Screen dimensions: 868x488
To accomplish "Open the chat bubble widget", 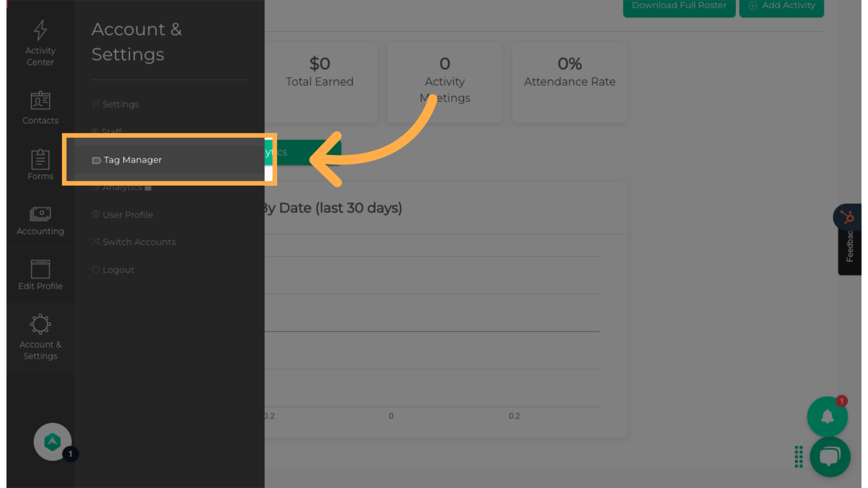I will tap(830, 457).
